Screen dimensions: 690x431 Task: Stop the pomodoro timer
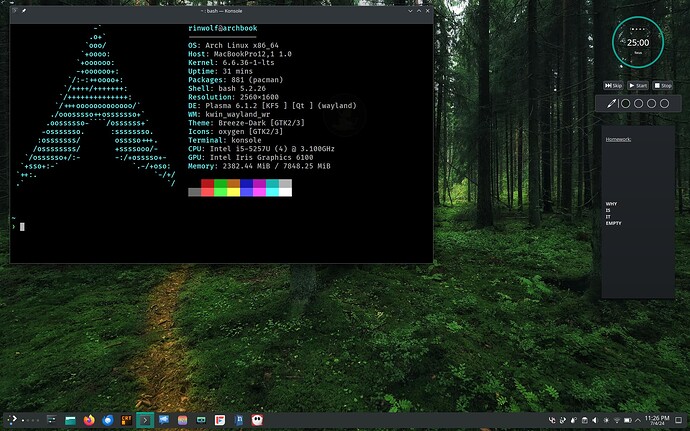(663, 85)
